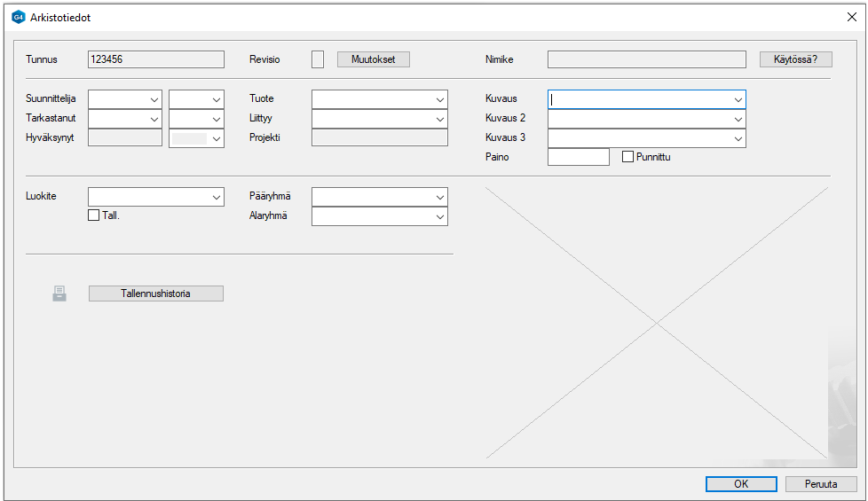Open Tallennushistoria save history

156,294
